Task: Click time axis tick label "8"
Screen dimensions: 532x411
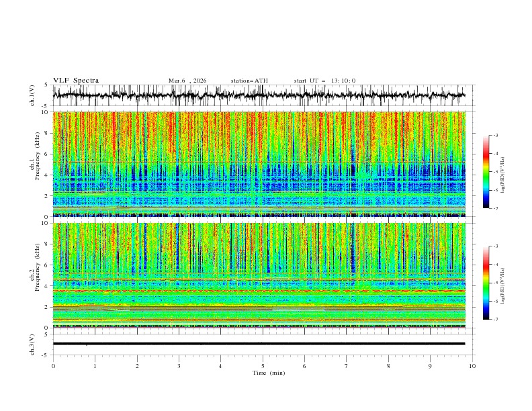Action: click(x=388, y=366)
